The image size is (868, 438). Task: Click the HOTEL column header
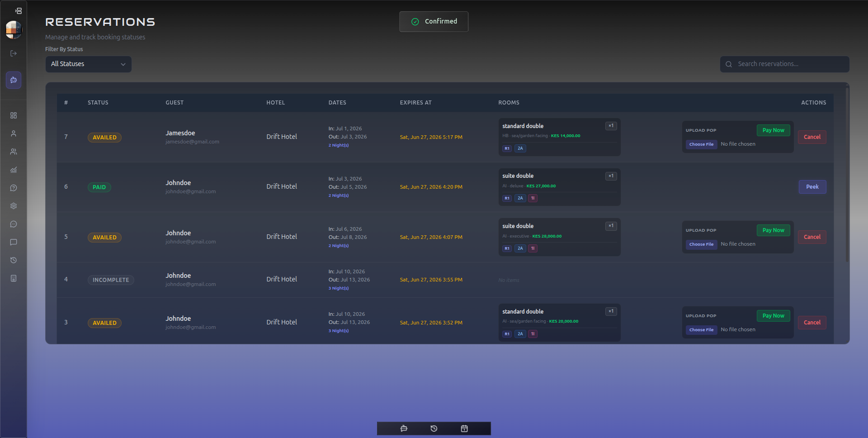[x=276, y=103]
